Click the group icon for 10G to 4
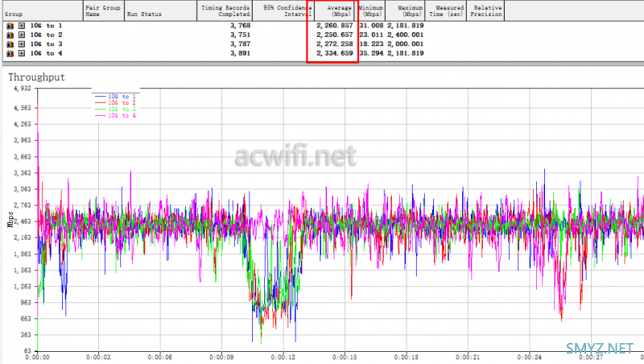This screenshot has height=364, width=644. 9,52
